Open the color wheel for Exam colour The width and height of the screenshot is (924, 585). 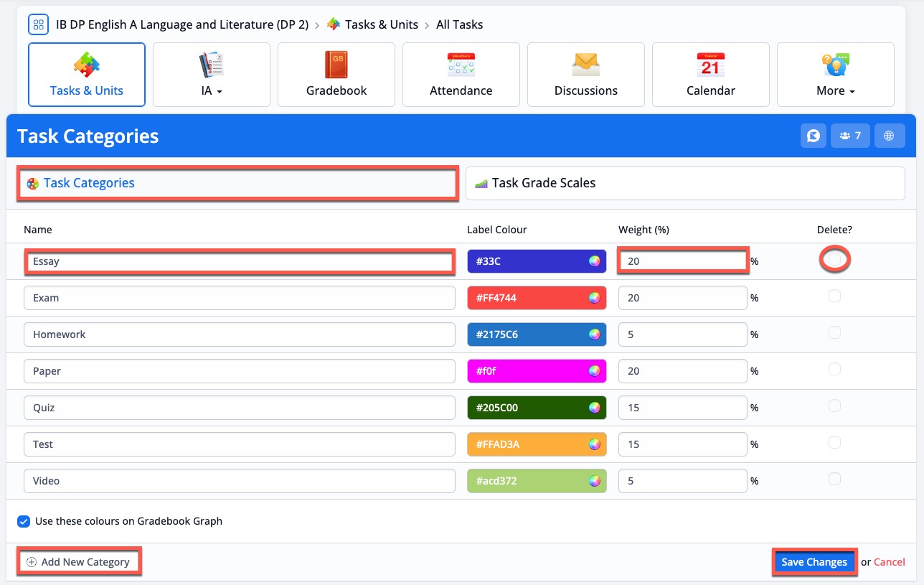pos(594,298)
